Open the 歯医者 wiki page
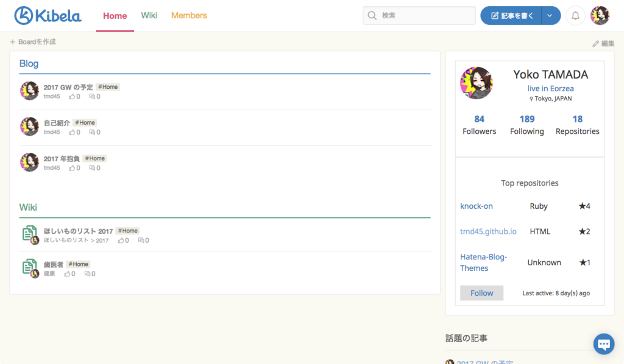 (54, 264)
